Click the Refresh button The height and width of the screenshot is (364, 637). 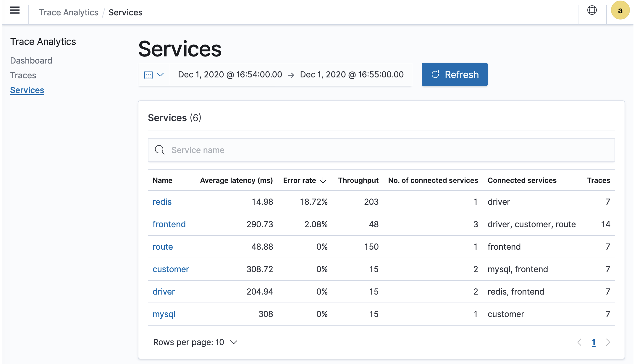point(455,74)
